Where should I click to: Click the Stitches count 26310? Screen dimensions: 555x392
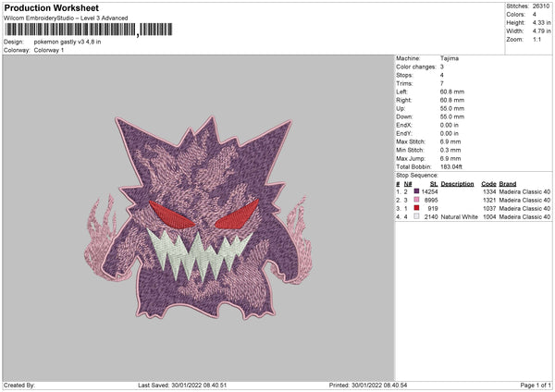point(542,6)
